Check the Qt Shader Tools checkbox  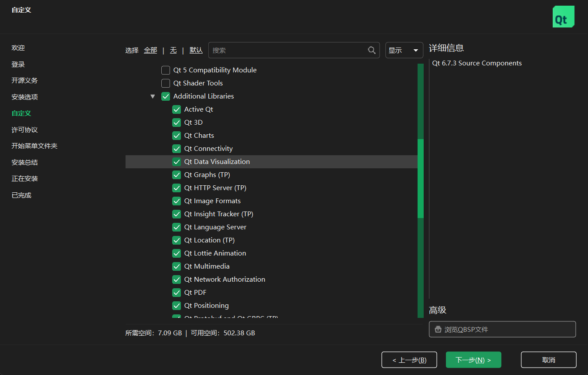(166, 83)
